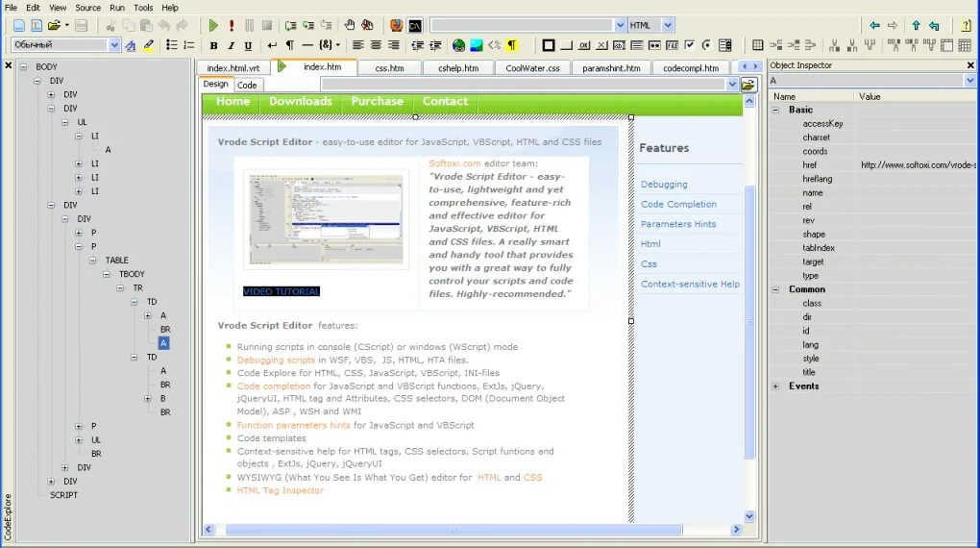The height and width of the screenshot is (548, 980).
Task: Click the font color icon
Action: coord(131,45)
